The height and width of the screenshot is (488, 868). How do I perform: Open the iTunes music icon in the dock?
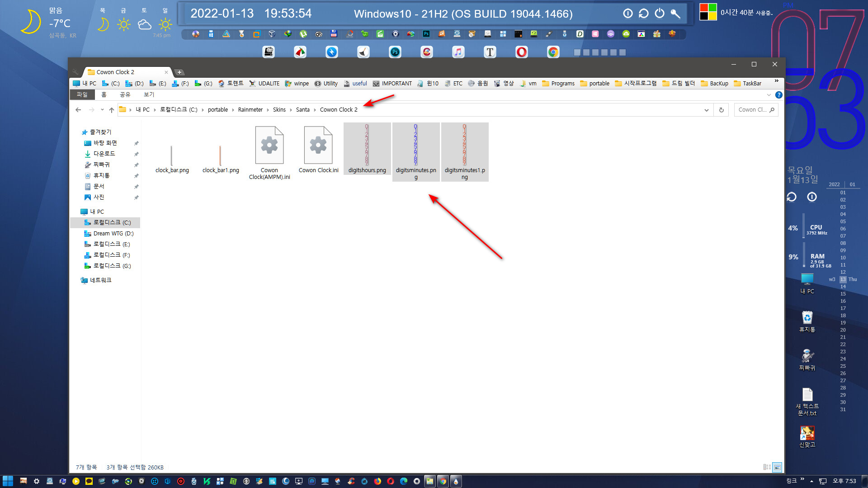458,52
